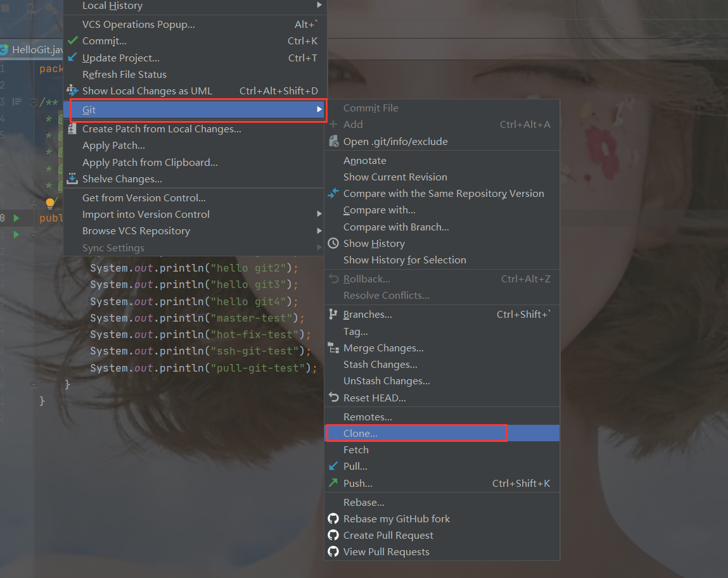Choose Refresh File Status

195,74
